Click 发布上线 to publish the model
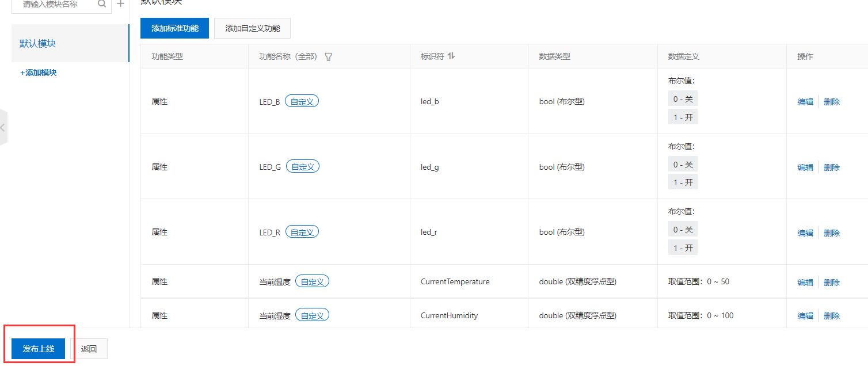Viewport: 868px width, 366px height. tap(38, 348)
